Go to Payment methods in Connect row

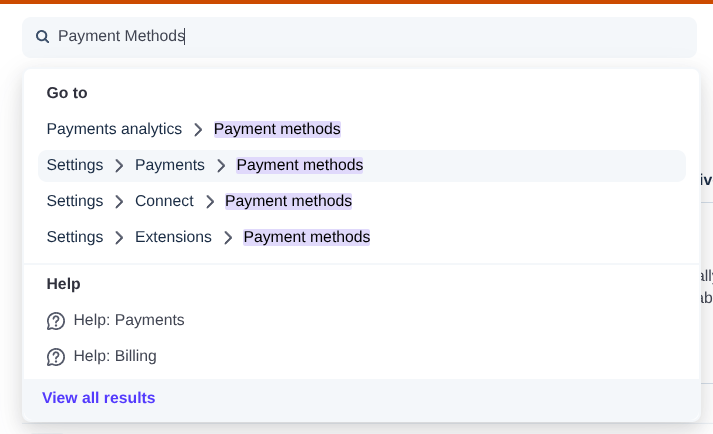coord(288,201)
